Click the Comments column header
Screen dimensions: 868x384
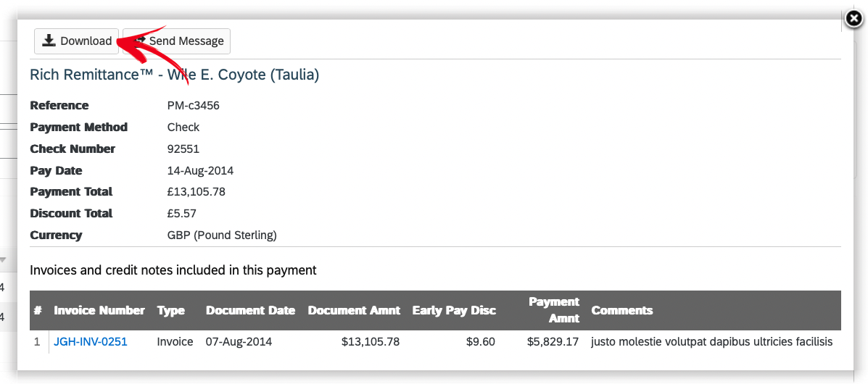(621, 310)
